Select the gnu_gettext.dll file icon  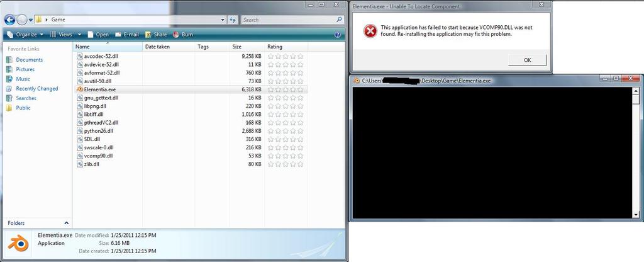tap(80, 98)
